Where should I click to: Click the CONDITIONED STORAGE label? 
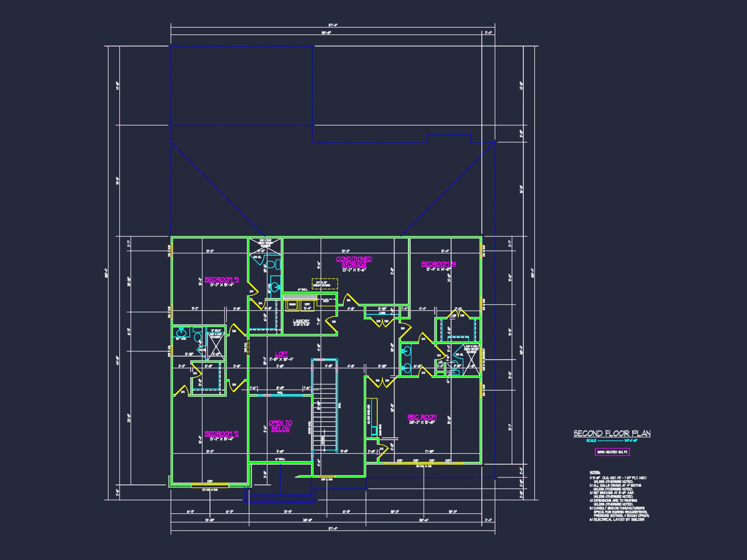click(x=354, y=262)
